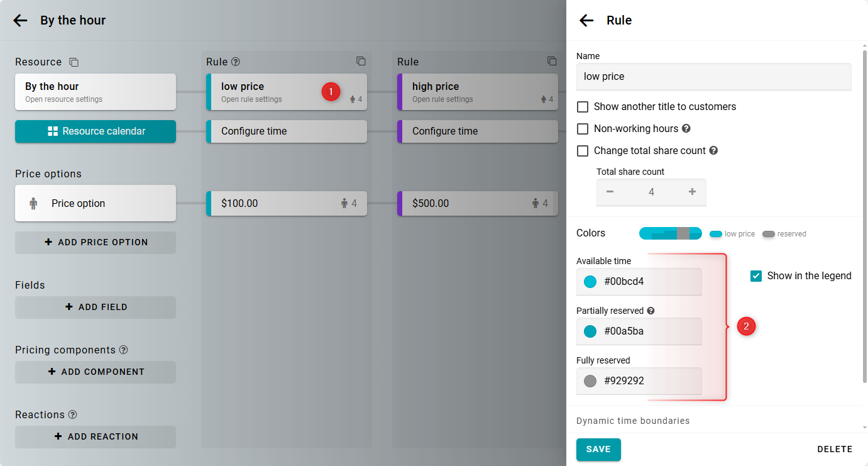Screen dimensions: 868x466
Task: Open help icon next to first Rule heading
Action: pos(236,62)
